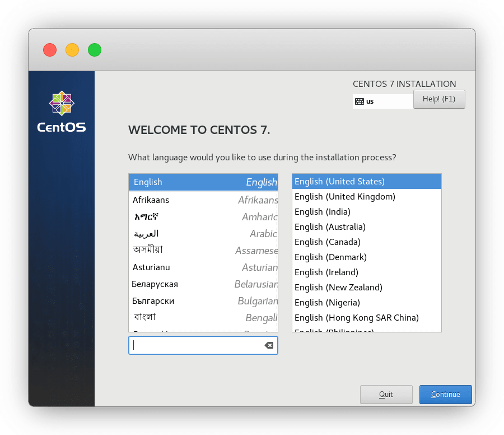Select Amharic language entry
The height and width of the screenshot is (435, 504).
203,217
